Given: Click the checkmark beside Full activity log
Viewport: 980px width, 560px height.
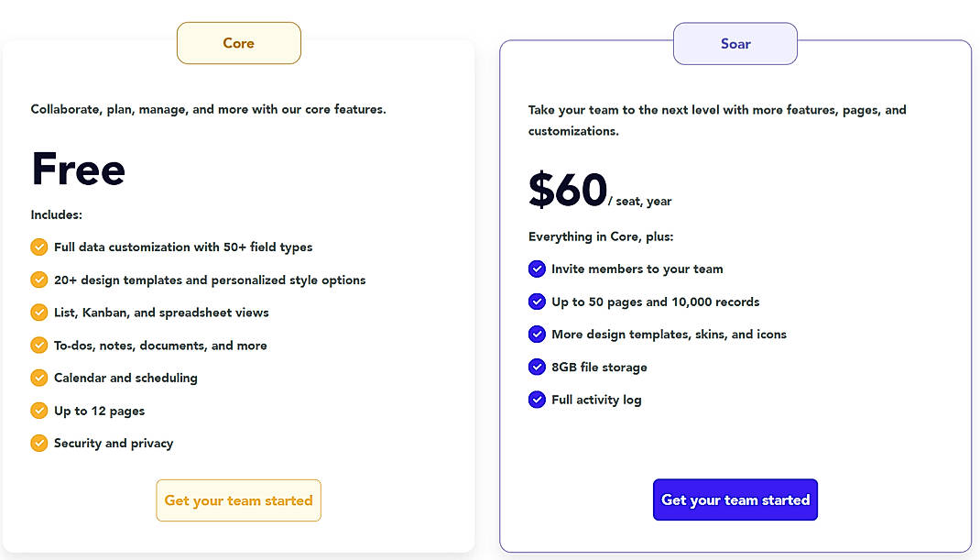Looking at the screenshot, I should pyautogui.click(x=537, y=400).
